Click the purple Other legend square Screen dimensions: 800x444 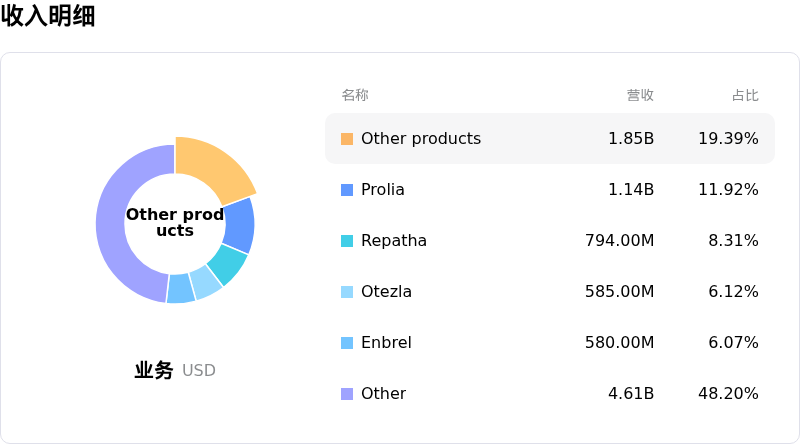[x=347, y=394]
